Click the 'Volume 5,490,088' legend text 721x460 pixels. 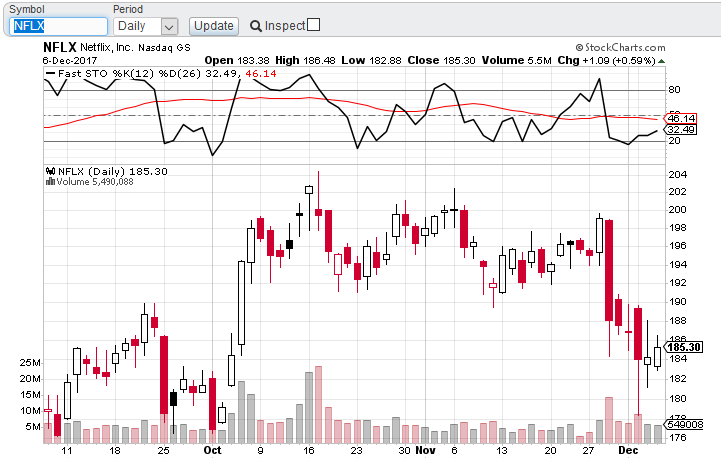coord(95,182)
